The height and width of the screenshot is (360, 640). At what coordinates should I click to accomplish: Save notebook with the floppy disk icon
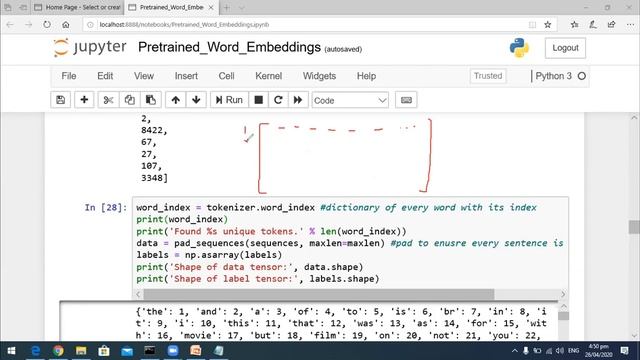(x=60, y=100)
